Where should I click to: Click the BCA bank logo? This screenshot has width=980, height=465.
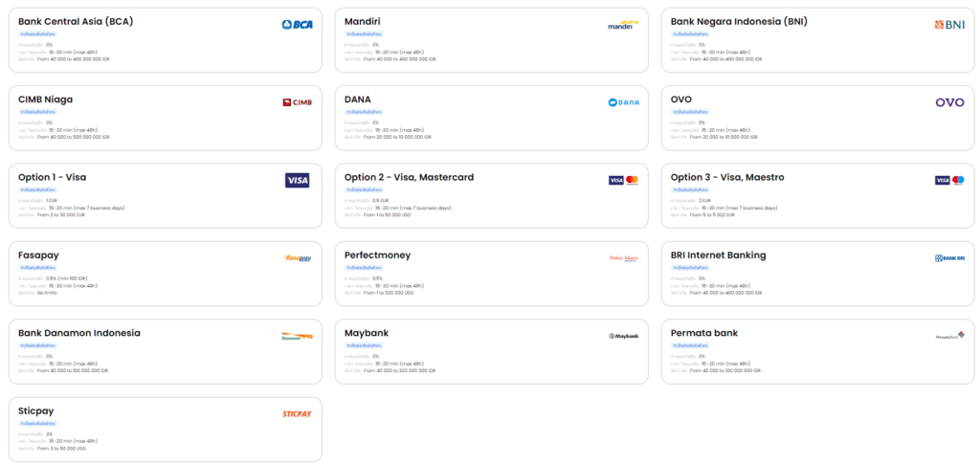tap(297, 25)
